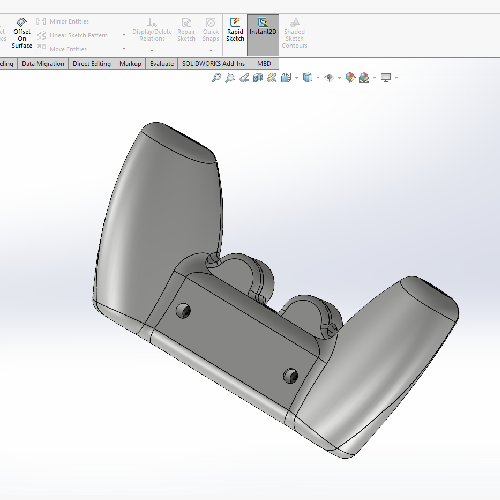The image size is (500, 500).
Task: Click the Offset On Surface tool
Action: [x=22, y=33]
